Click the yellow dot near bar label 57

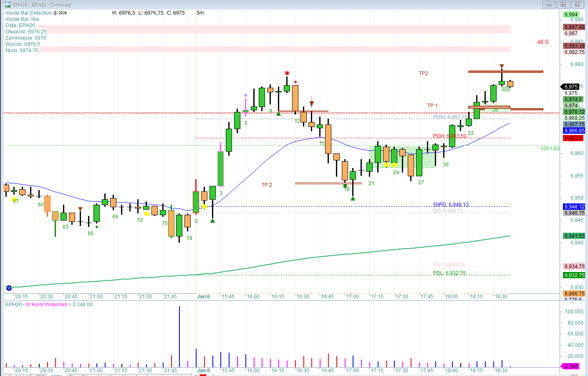[x=14, y=200]
